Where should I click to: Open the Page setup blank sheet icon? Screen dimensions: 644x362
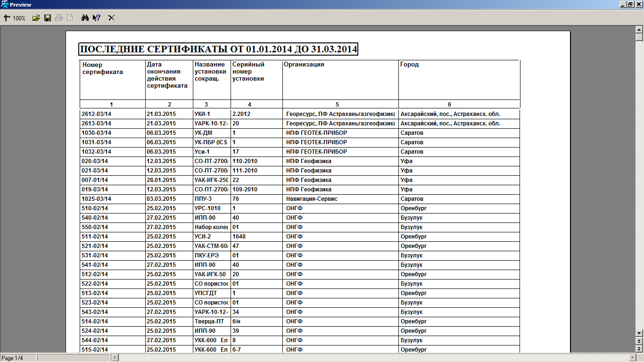[70, 18]
